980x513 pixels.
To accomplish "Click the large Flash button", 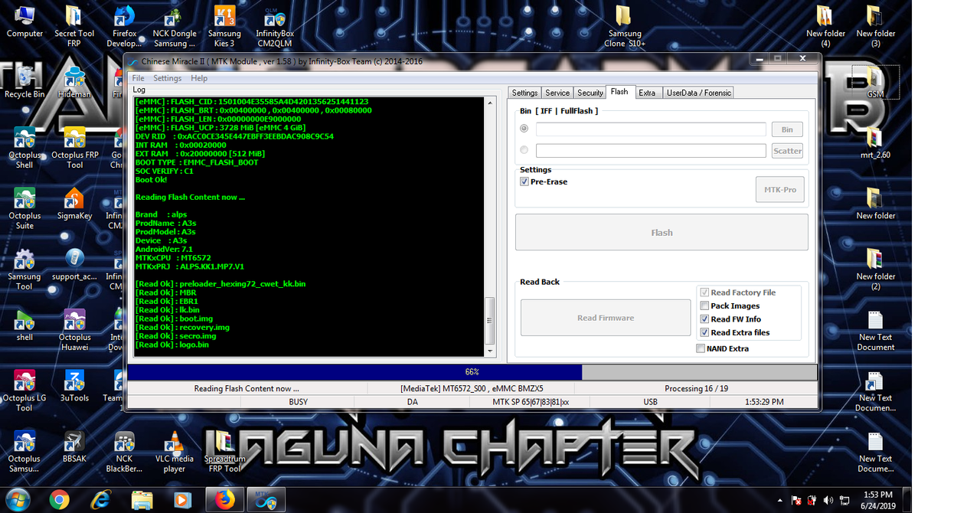I will pos(661,232).
